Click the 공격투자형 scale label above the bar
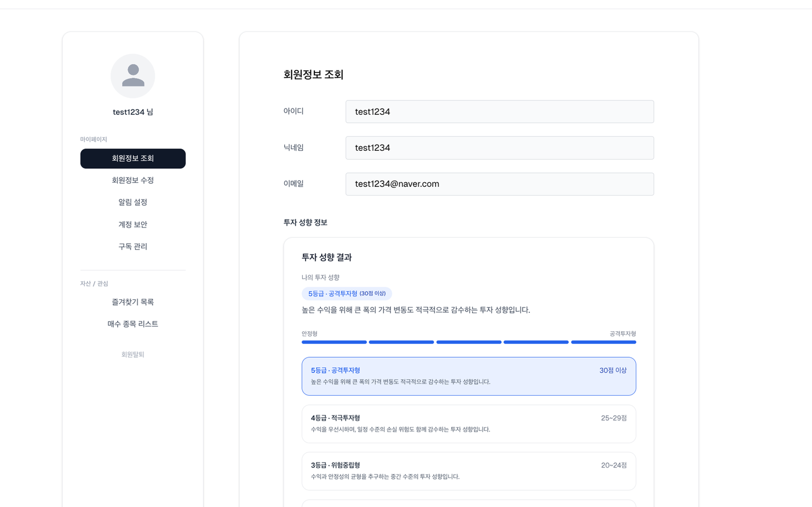Viewport: 812px width, 507px height. click(x=623, y=334)
